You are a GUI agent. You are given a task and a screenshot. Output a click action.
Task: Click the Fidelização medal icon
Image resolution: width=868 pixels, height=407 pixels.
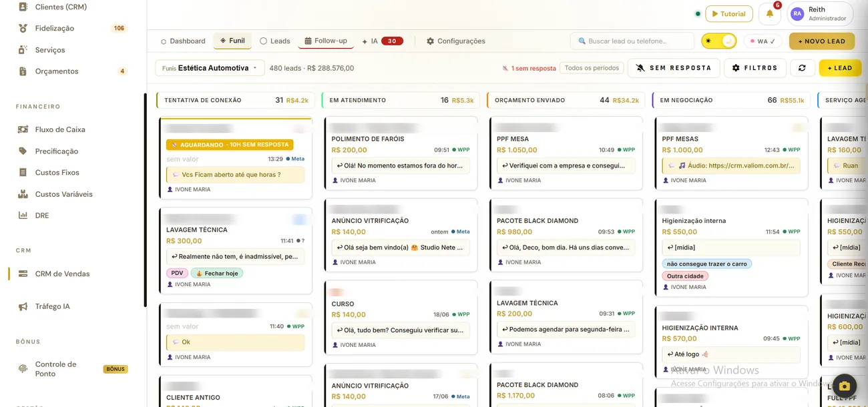[x=23, y=28]
